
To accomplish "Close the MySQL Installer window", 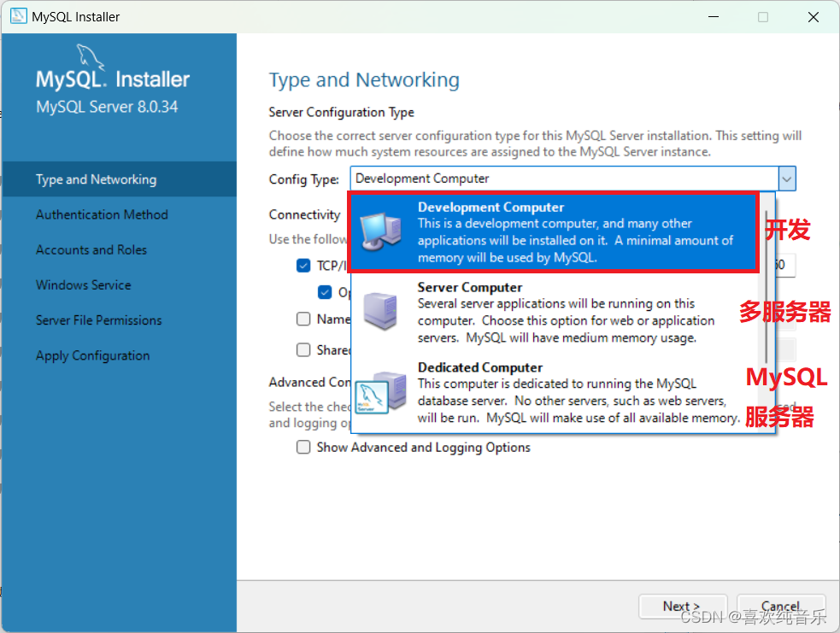I will (814, 16).
